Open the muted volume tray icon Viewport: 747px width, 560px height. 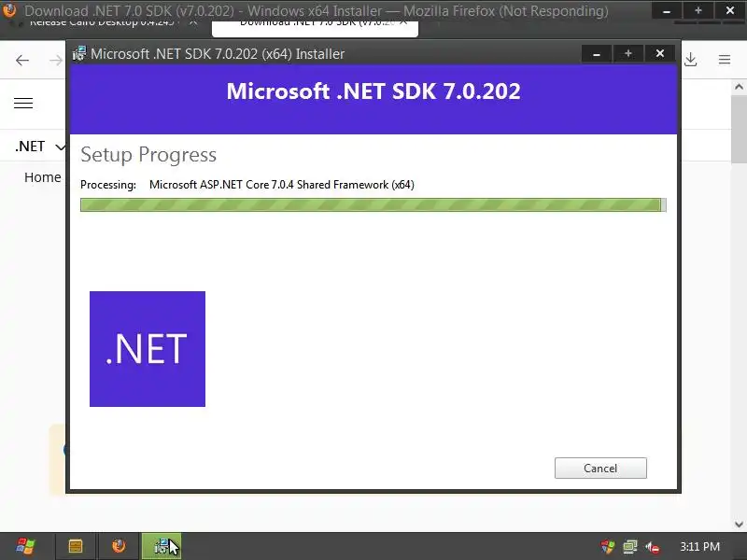[x=652, y=547]
